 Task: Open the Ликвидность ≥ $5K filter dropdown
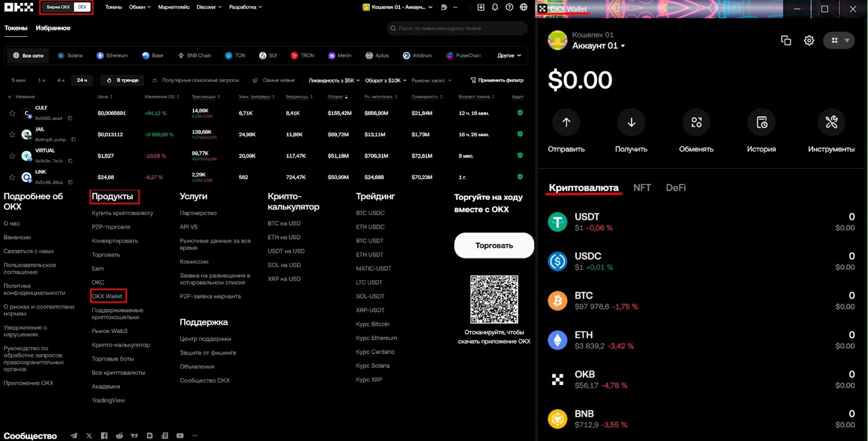(x=334, y=80)
